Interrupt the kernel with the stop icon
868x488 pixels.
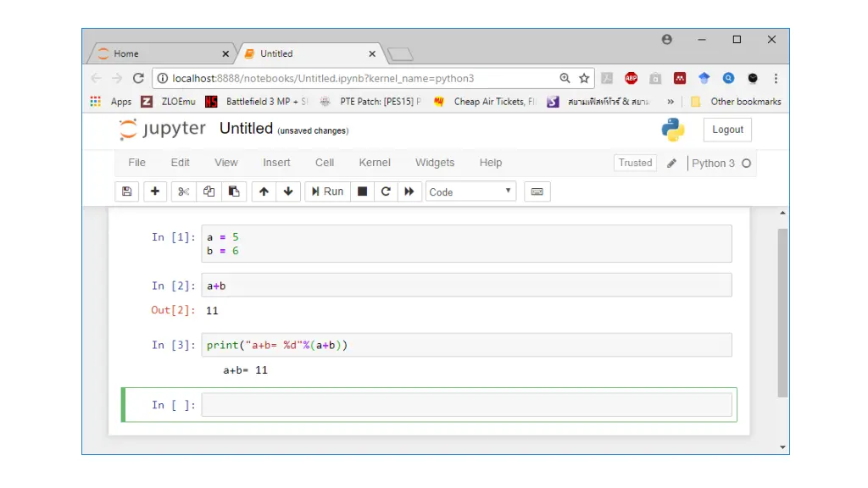click(x=362, y=191)
